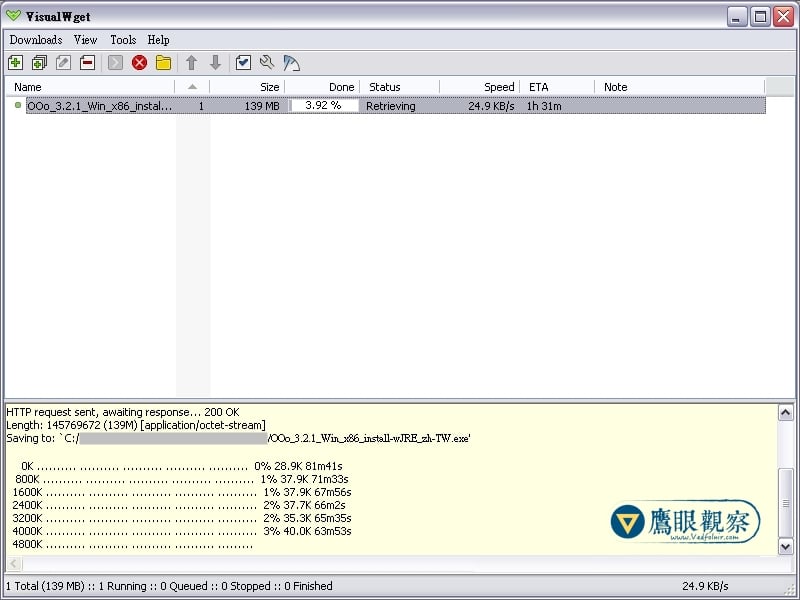800x600 pixels.
Task: Sort by the Speed column header
Action: click(480, 87)
